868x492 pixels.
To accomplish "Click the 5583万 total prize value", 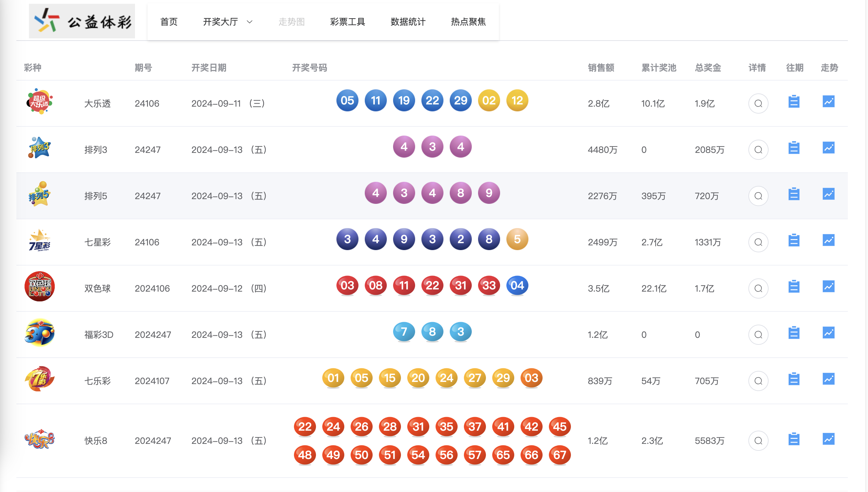I will click(709, 441).
